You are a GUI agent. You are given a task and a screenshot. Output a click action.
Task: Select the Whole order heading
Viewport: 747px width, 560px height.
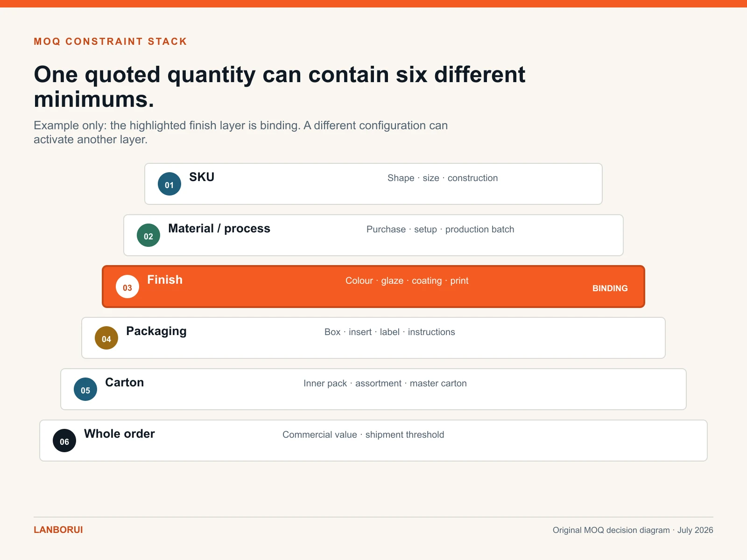click(120, 434)
